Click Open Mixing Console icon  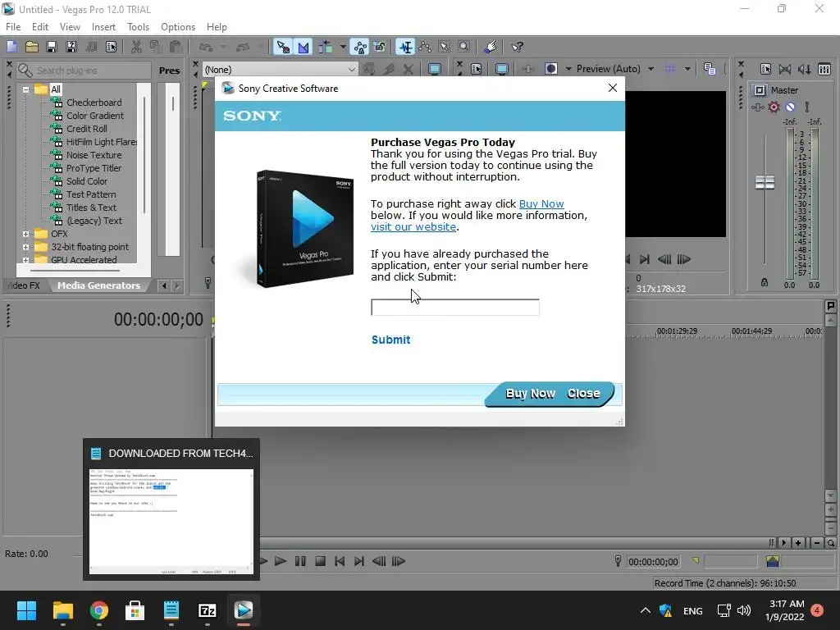(x=824, y=69)
